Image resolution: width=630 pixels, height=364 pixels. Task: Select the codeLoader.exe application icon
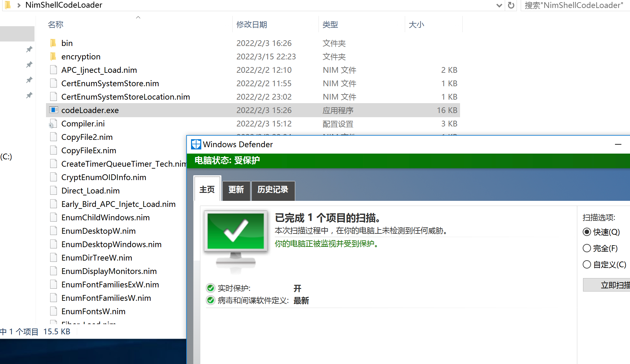coord(53,110)
